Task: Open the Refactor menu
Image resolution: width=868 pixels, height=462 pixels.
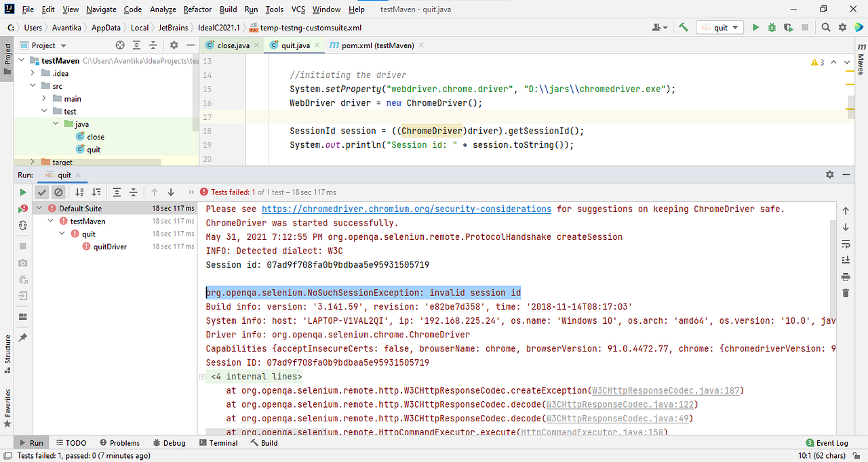Action: tap(197, 9)
